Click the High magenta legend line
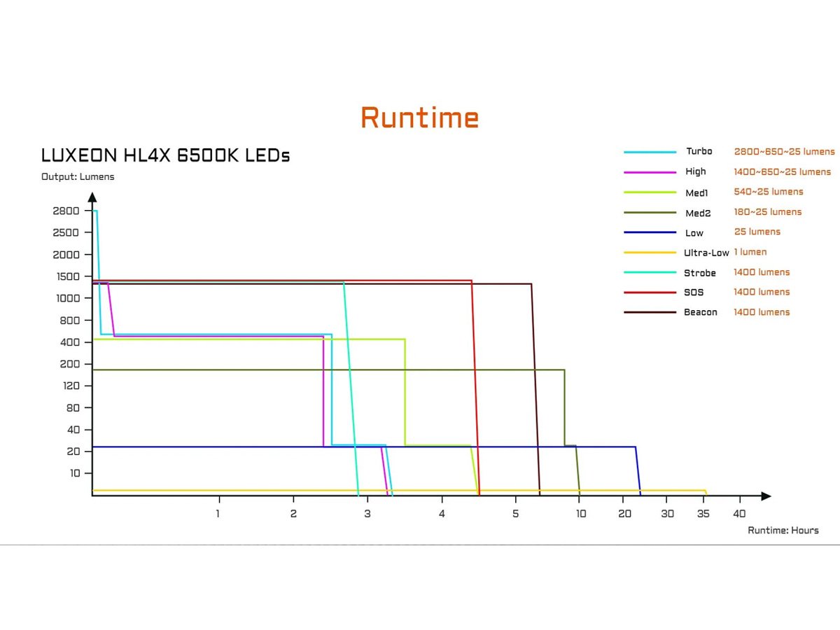 [x=650, y=172]
